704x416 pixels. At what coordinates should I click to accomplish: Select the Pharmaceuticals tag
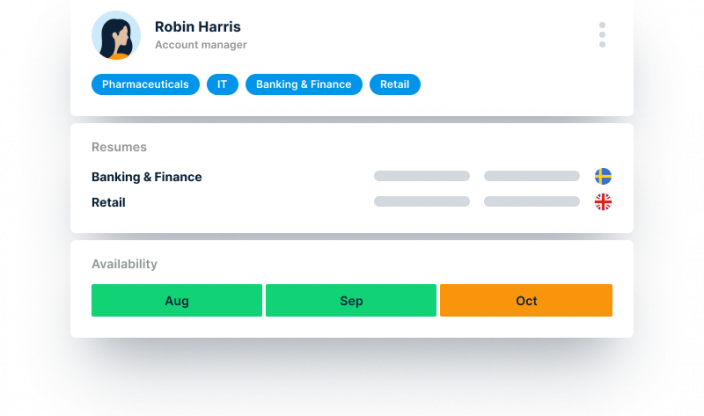tap(145, 85)
